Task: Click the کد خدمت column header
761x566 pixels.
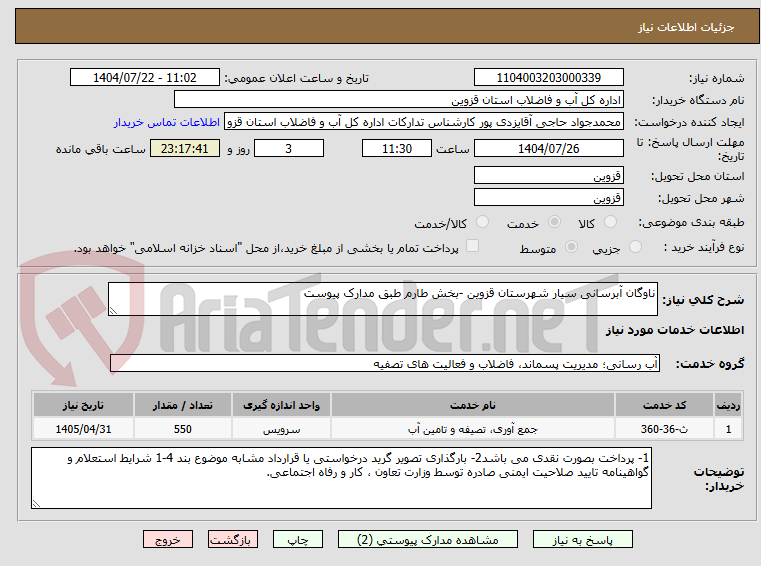Action: tap(664, 405)
